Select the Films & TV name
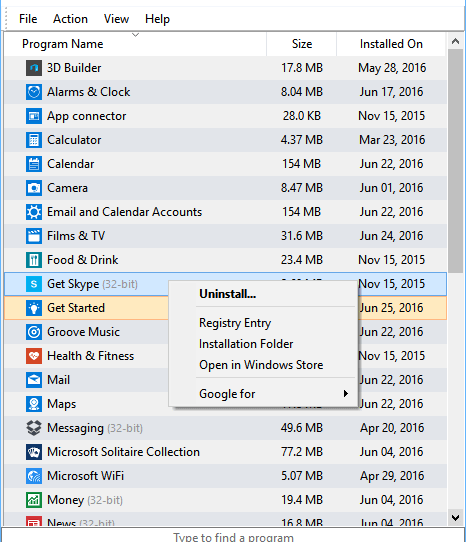The height and width of the screenshot is (542, 466). (76, 236)
